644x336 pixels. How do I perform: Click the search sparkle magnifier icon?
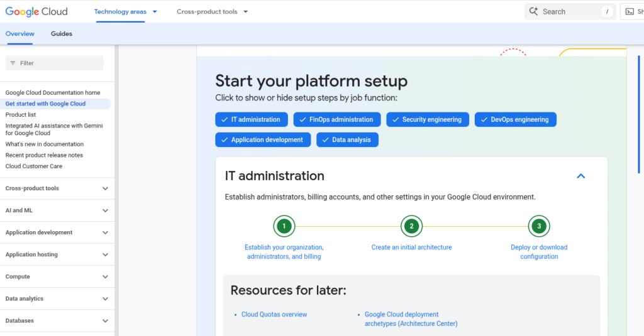point(533,11)
